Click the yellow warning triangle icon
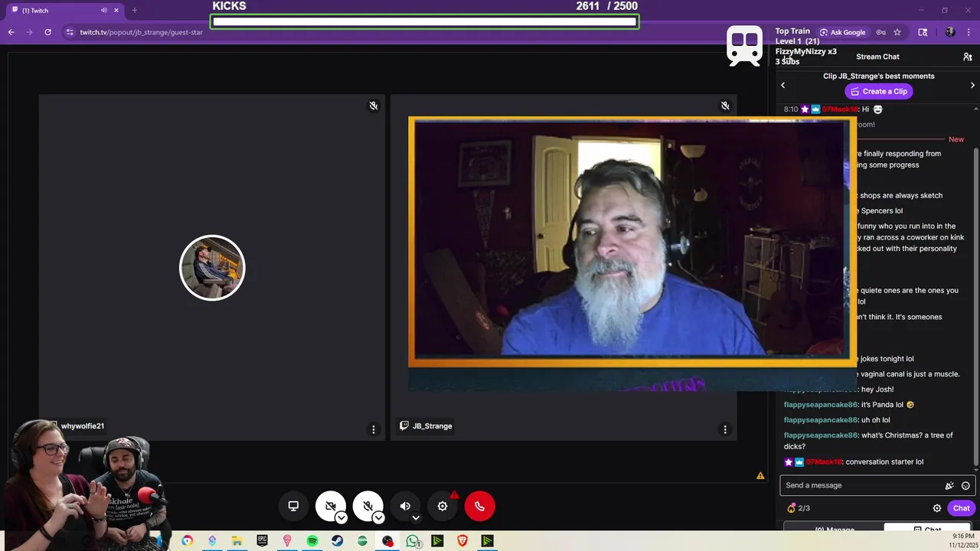The width and height of the screenshot is (980, 551). (x=760, y=476)
